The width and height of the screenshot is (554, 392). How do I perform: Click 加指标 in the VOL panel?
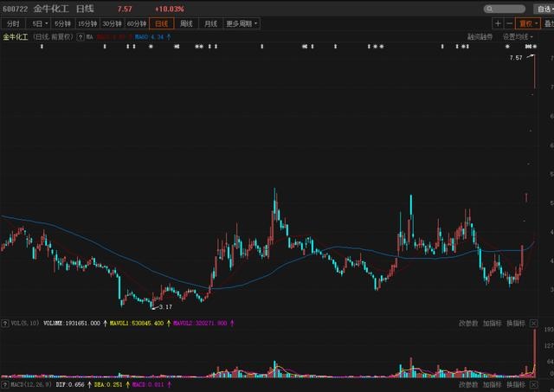click(x=493, y=324)
